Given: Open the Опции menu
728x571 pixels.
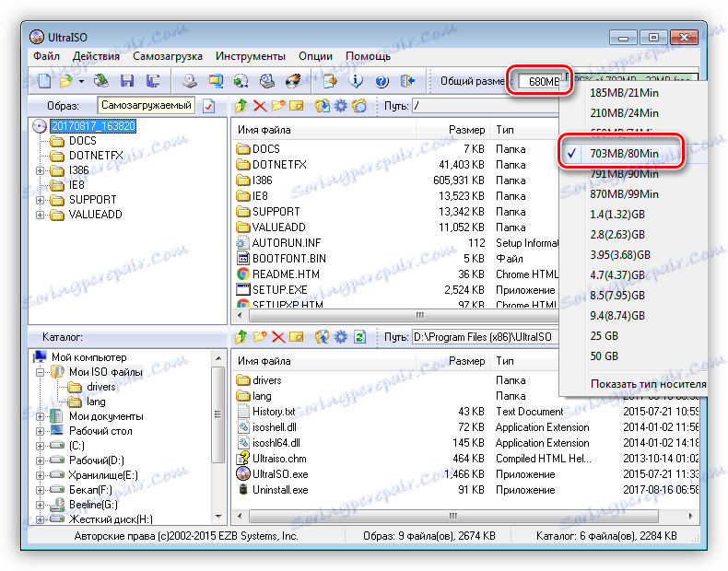Looking at the screenshot, I should click(316, 56).
